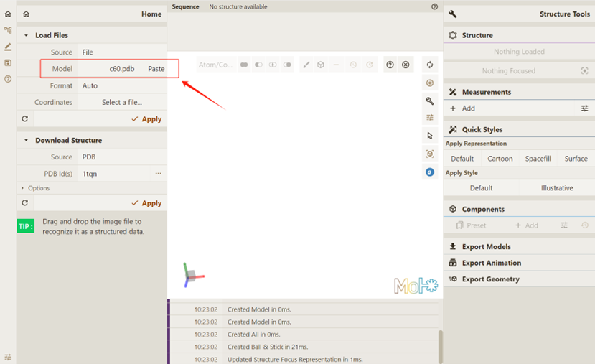Click the circled X icon in selection toolbar
Image resolution: width=595 pixels, height=364 pixels.
coord(406,65)
